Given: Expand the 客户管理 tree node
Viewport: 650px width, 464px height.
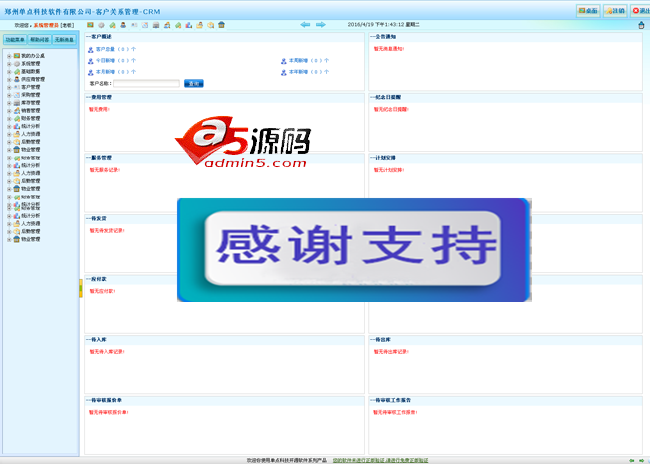Looking at the screenshot, I should 9,87.
